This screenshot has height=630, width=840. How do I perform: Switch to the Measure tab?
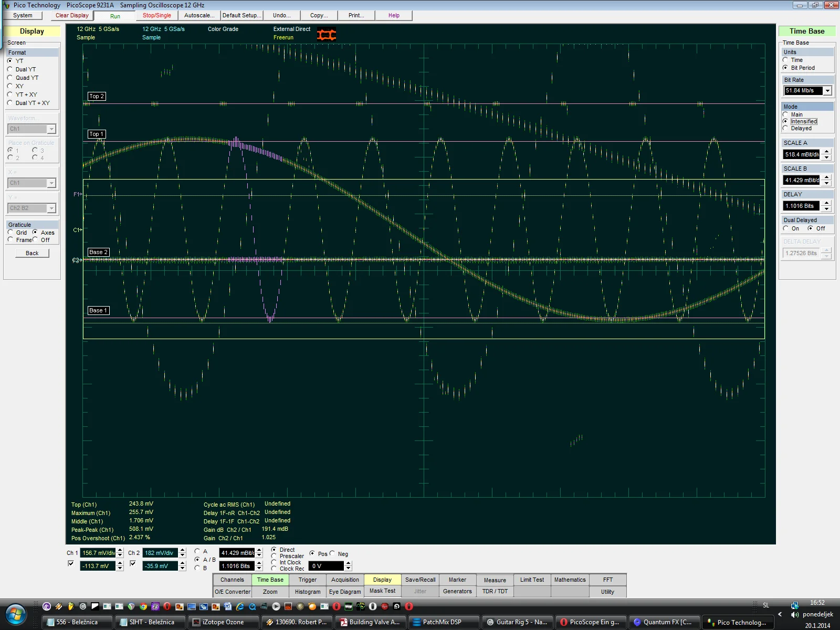pyautogui.click(x=495, y=580)
